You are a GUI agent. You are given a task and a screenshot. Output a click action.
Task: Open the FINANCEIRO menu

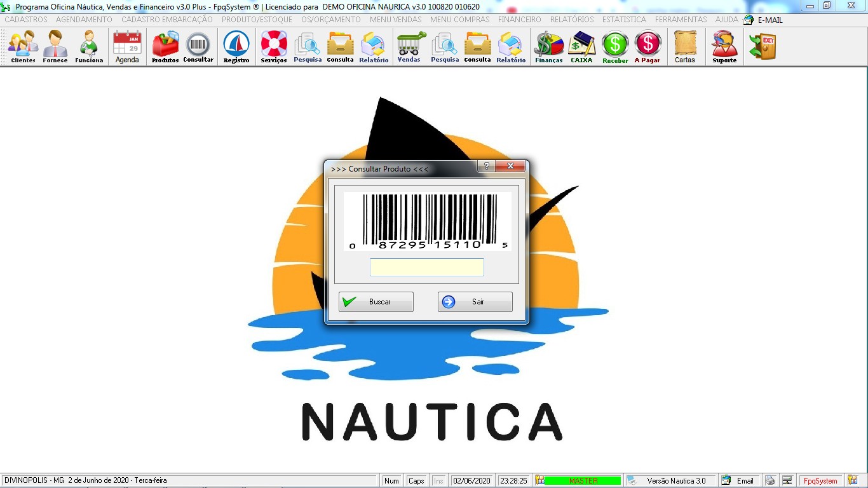pyautogui.click(x=520, y=20)
